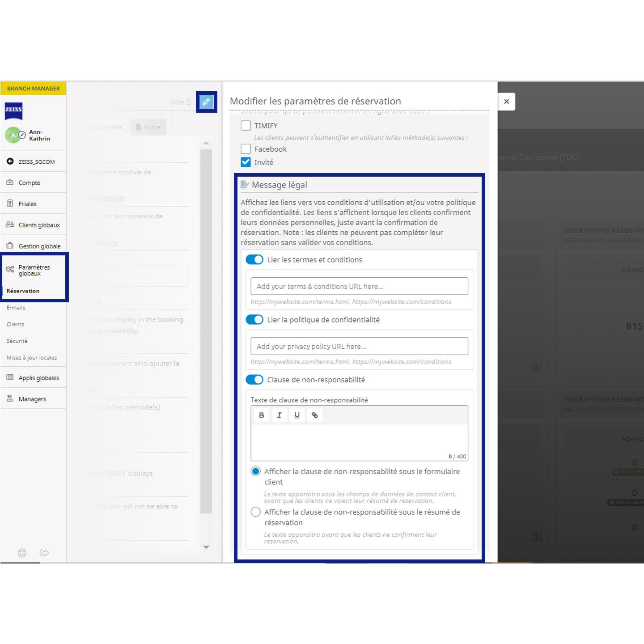This screenshot has width=644, height=644.
Task: Close the settings panel with X button
Action: click(506, 102)
